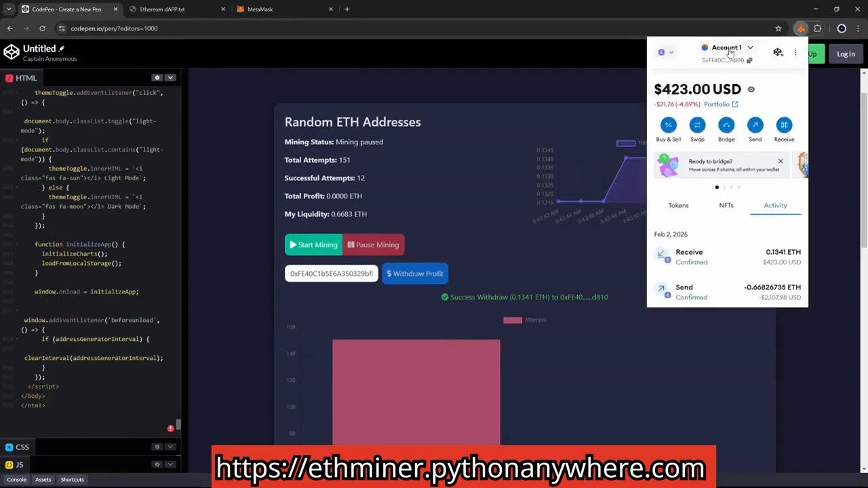The height and width of the screenshot is (488, 868).
Task: Switch to the Tokens tab
Action: coord(678,205)
